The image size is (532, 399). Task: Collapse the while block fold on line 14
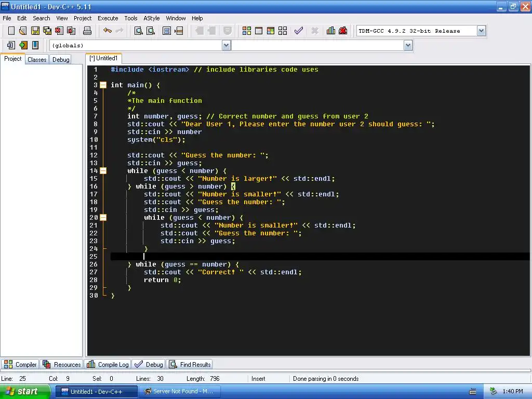pyautogui.click(x=103, y=170)
